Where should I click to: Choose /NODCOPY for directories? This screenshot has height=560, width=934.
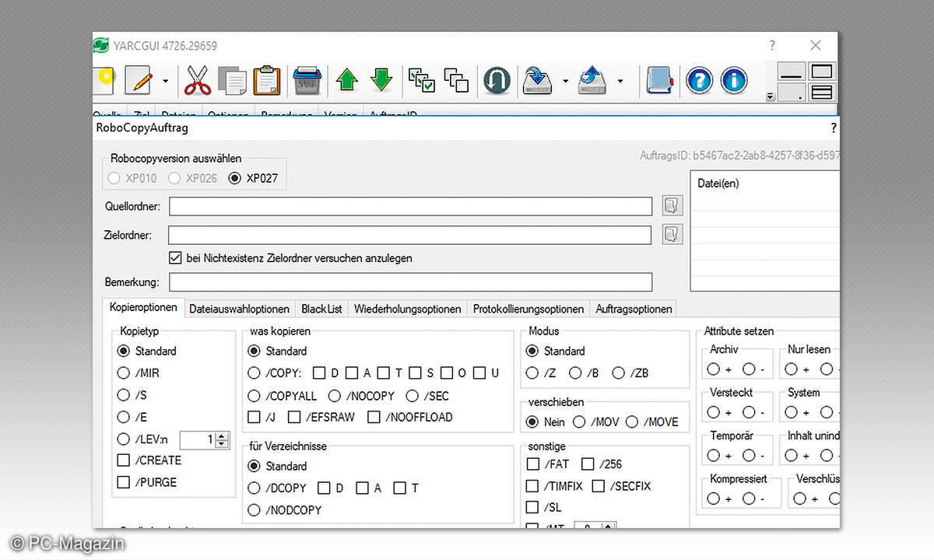pos(254,510)
